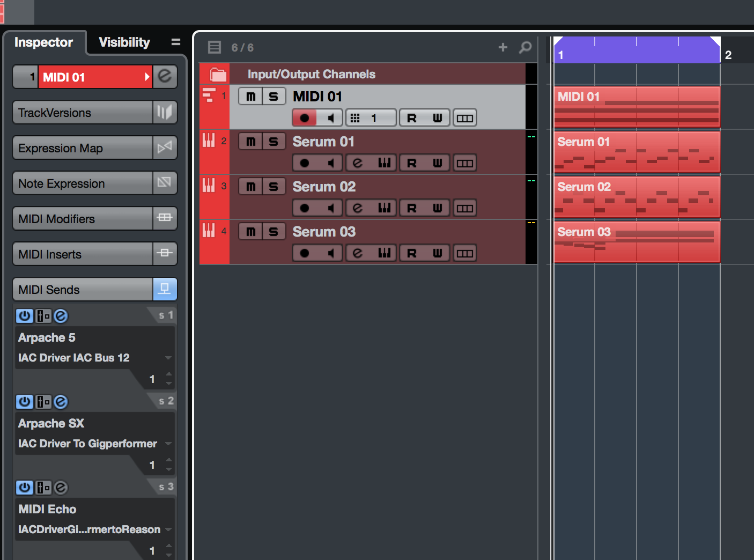Open the MIDI Inserts inspector section
Image resolution: width=754 pixels, height=560 pixels.
coord(83,254)
